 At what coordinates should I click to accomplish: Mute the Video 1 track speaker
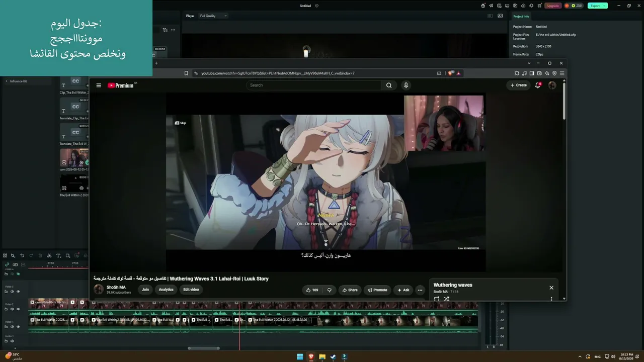tap(12, 327)
